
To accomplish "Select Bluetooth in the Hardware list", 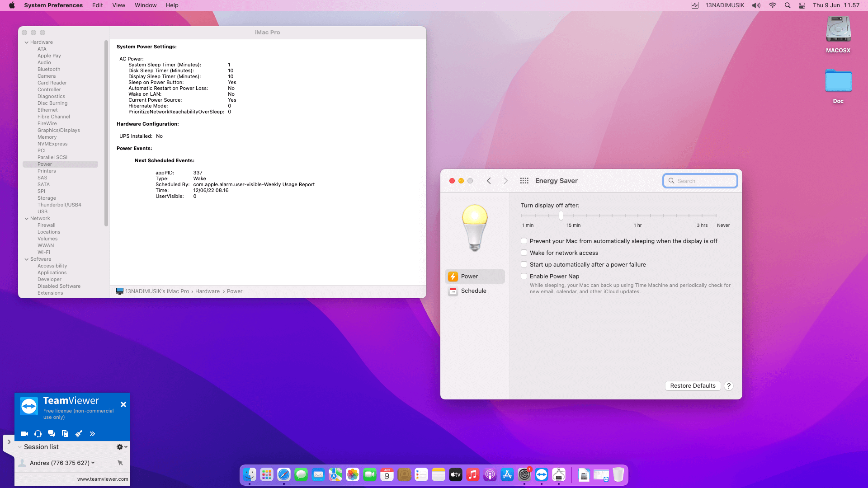I will 49,70.
